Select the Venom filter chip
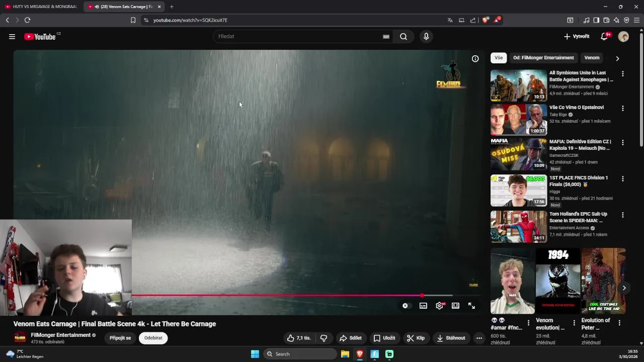 point(592,58)
